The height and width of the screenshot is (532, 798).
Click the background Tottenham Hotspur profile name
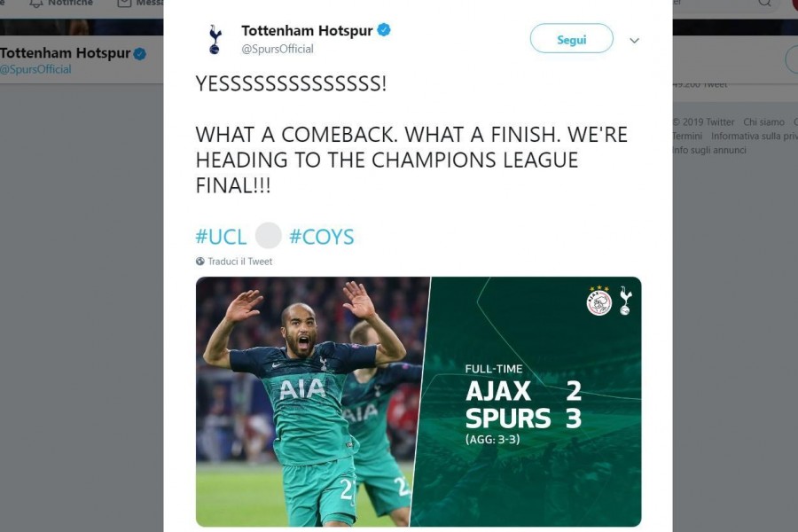coord(65,53)
